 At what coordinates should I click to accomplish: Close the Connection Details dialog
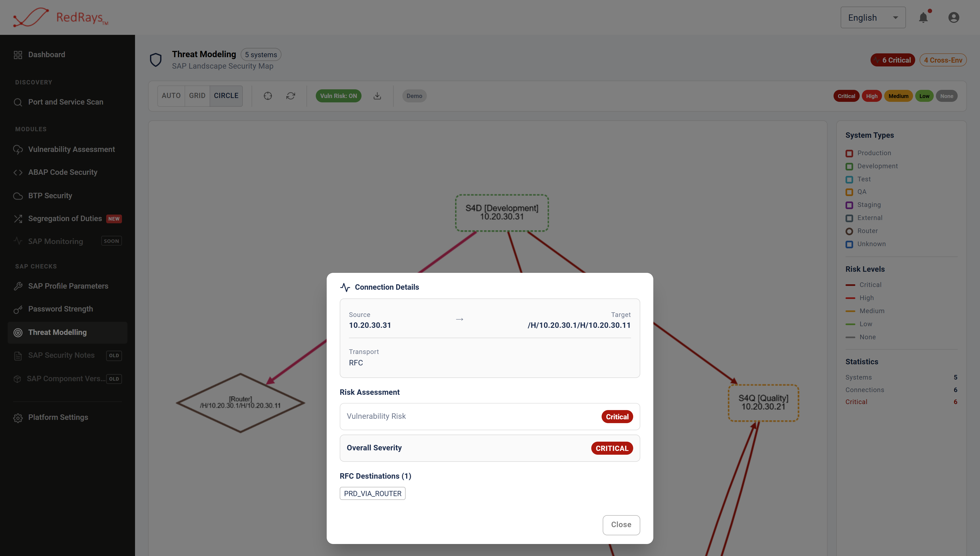tap(621, 525)
